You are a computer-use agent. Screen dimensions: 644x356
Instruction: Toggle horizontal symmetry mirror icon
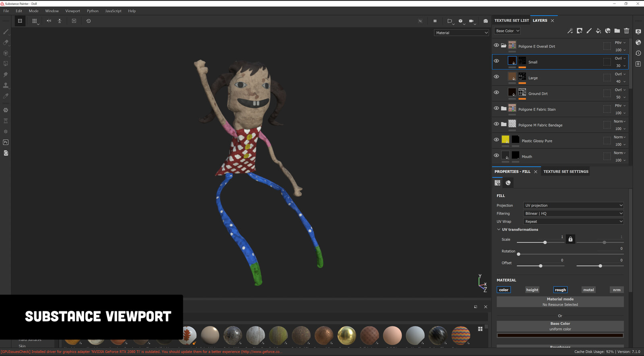[x=49, y=21]
